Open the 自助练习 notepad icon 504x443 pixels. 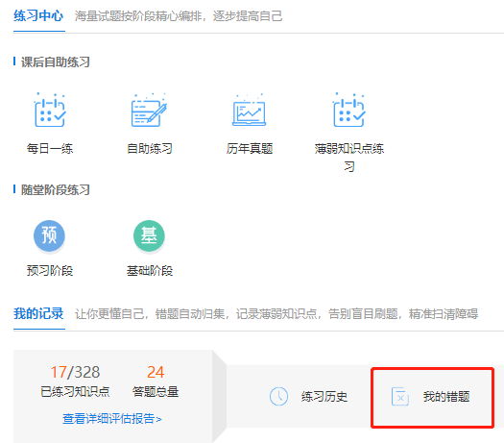point(149,110)
